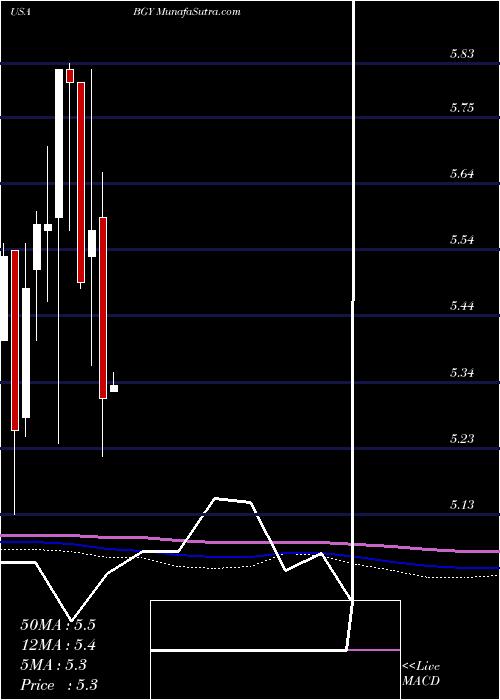Click the 5.23 price axis label
500x700 pixels.
pos(462,439)
